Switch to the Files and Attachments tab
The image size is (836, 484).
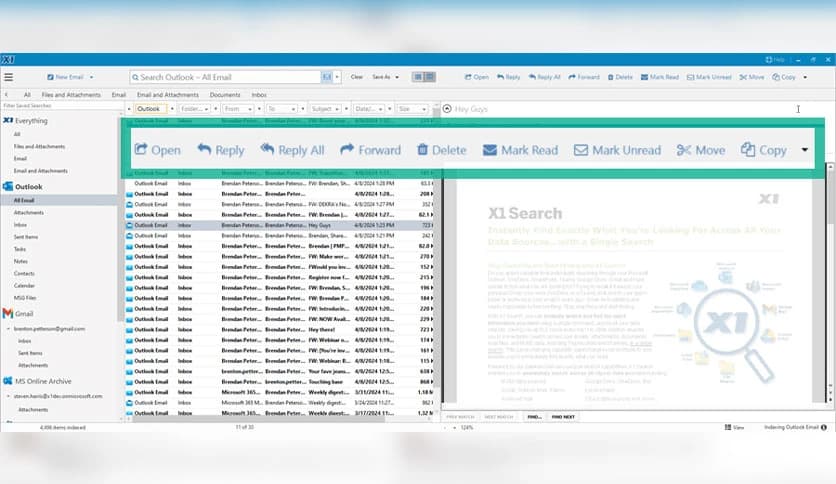(x=71, y=95)
